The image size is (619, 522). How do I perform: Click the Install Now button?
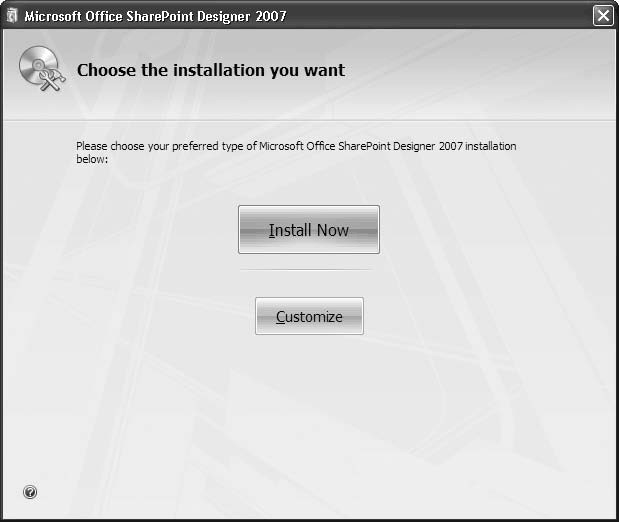tap(308, 230)
